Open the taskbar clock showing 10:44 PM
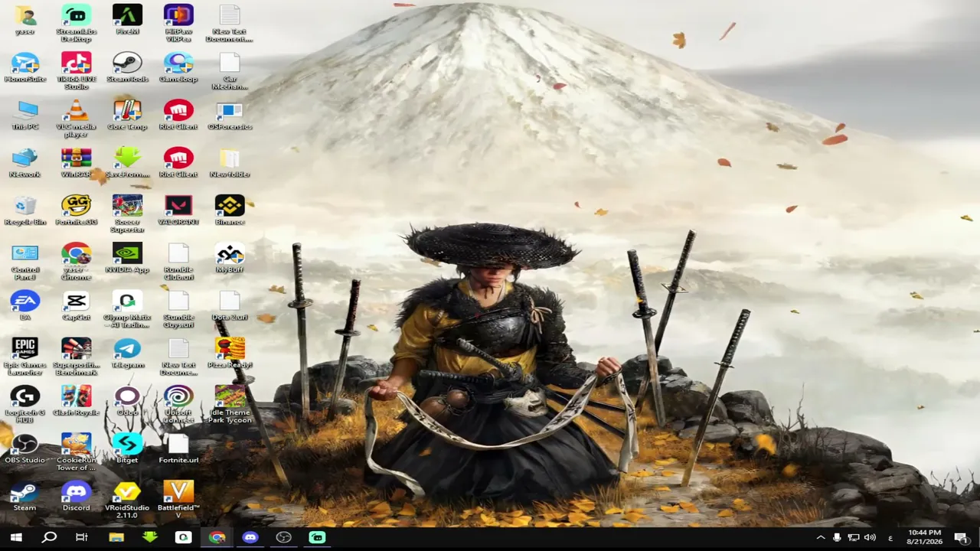 [924, 537]
